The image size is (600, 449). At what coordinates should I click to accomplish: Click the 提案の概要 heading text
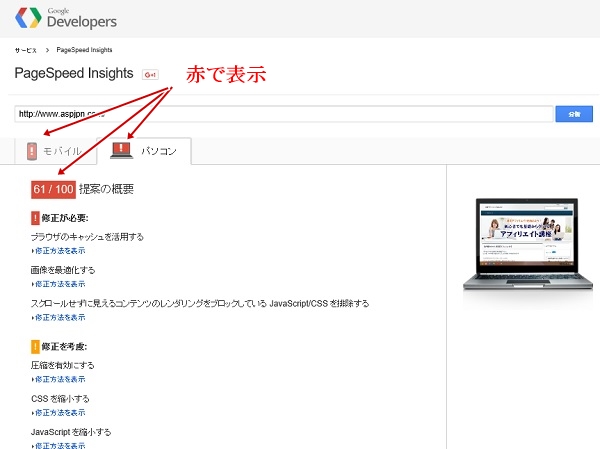click(106, 189)
